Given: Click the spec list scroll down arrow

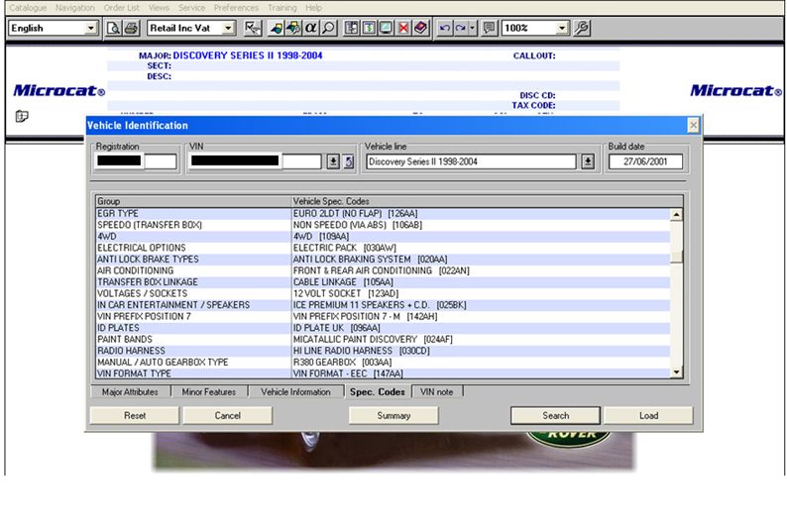Looking at the screenshot, I should (676, 372).
